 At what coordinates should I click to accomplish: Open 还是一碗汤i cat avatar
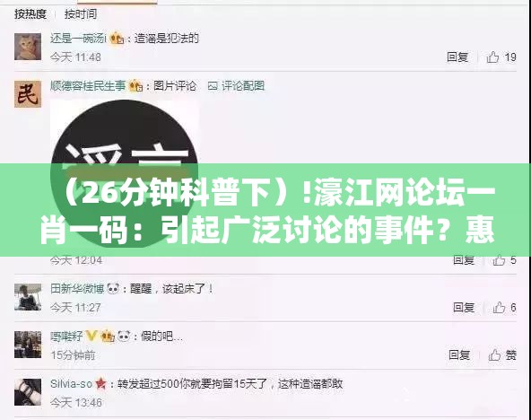pyautogui.click(x=28, y=47)
